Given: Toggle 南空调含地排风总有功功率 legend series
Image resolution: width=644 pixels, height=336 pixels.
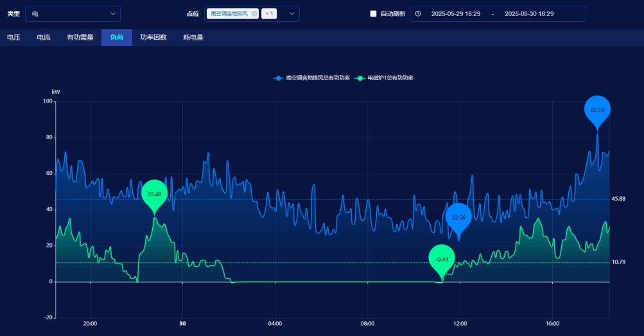Looking at the screenshot, I should coord(312,78).
